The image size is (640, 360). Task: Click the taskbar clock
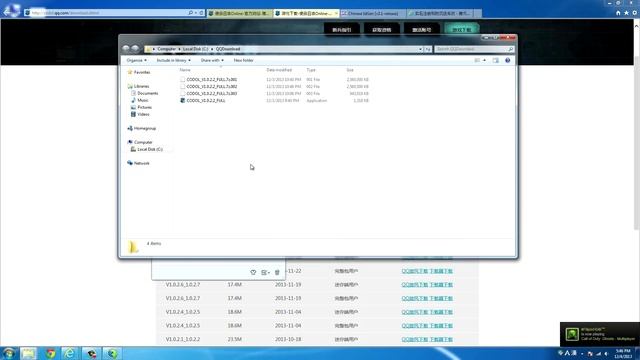coord(623,354)
